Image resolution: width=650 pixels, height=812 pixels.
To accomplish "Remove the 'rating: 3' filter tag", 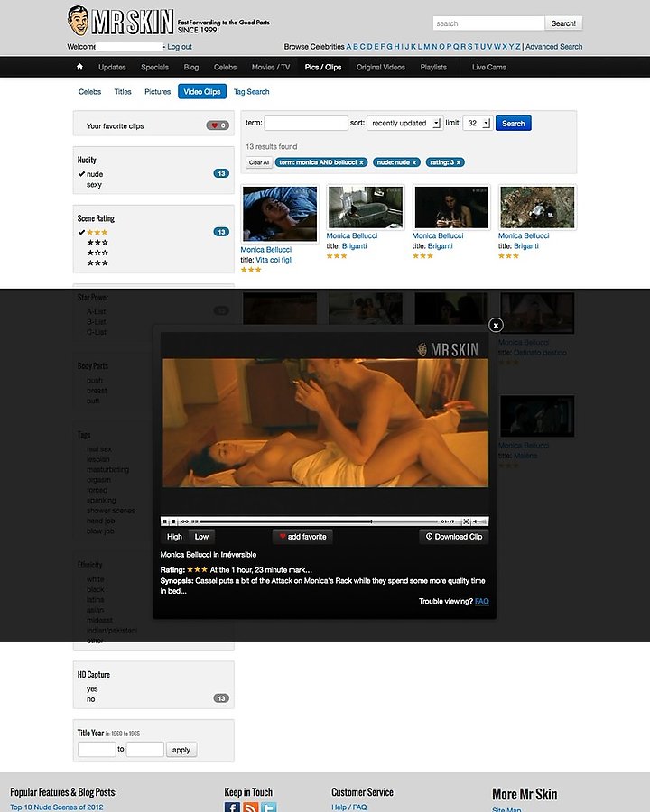I will coord(459,162).
